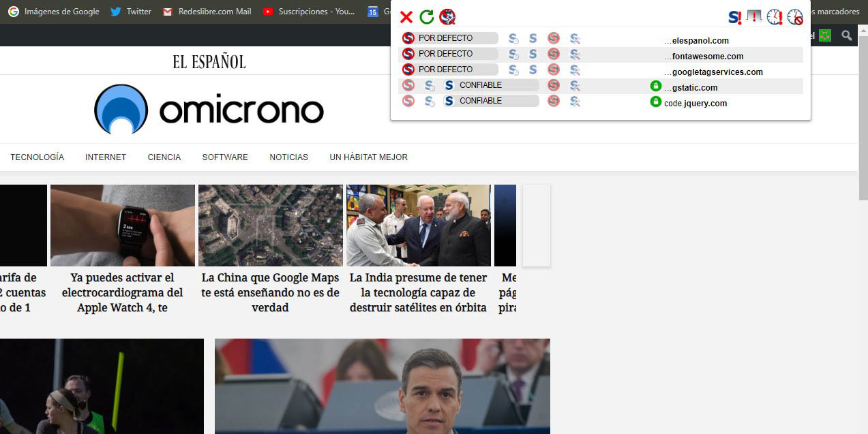Click disable restrictions globally icon
The image size is (868, 434).
(735, 17)
